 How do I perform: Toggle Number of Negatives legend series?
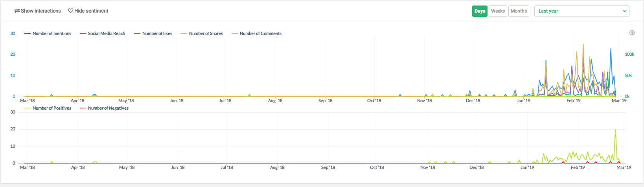(104, 108)
